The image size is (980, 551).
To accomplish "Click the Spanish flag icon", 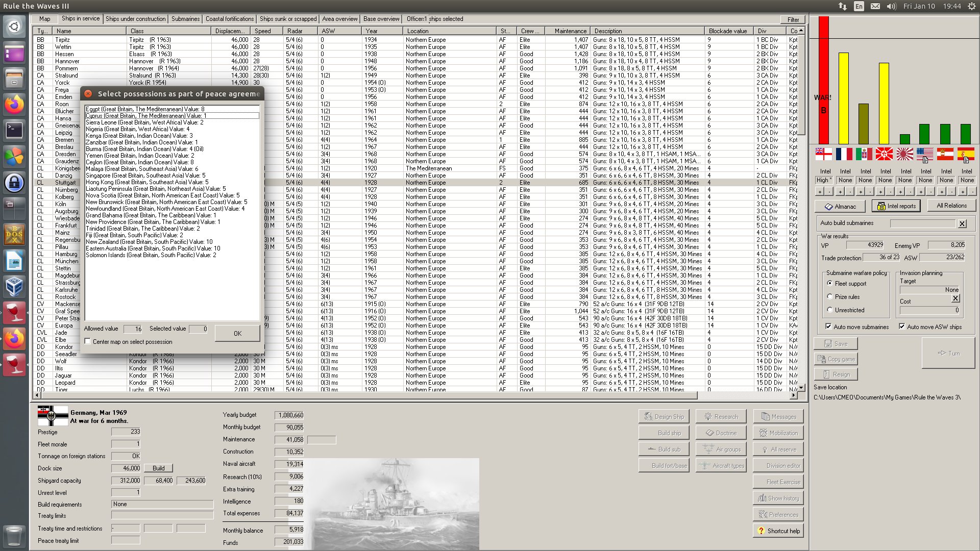I will [x=966, y=154].
